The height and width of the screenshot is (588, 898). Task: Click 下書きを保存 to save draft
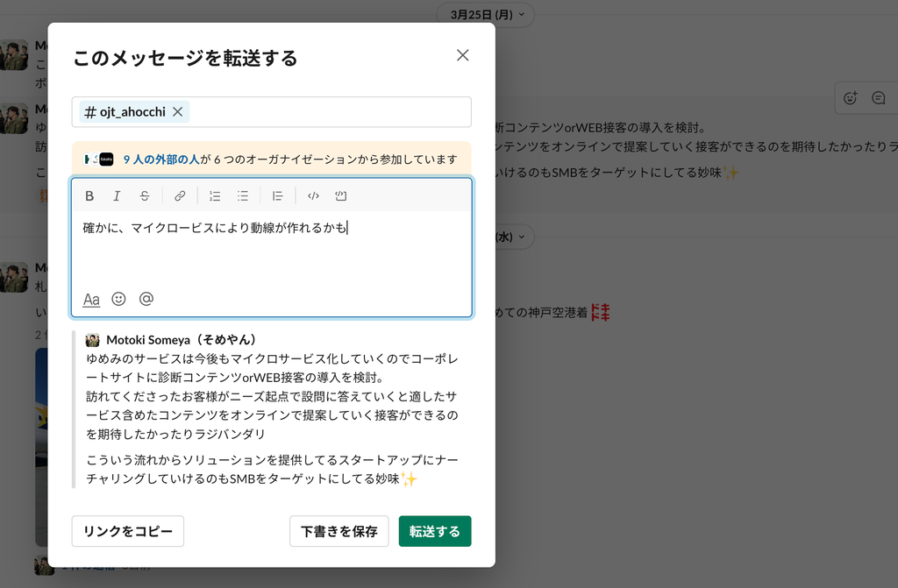point(339,531)
